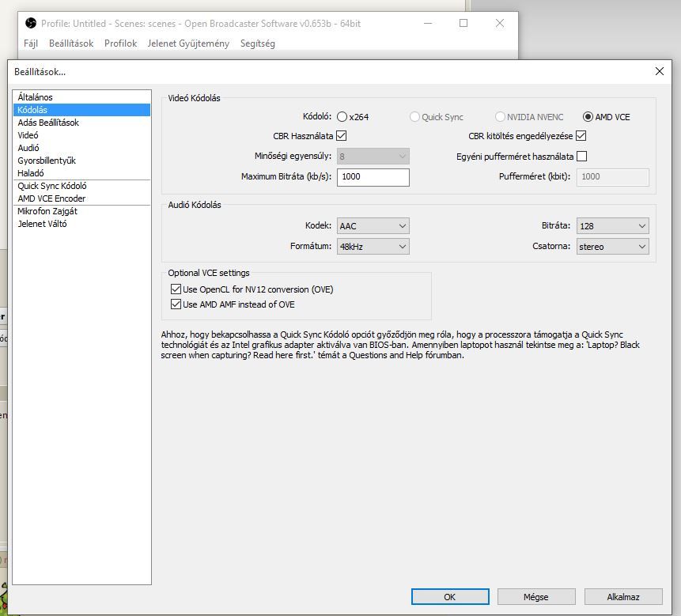Toggle CBR kitöltés engedélyezése checkbox

pos(581,136)
